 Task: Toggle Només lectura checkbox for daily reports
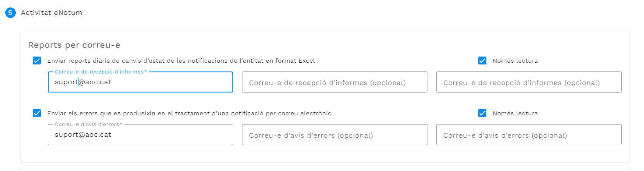tap(482, 61)
